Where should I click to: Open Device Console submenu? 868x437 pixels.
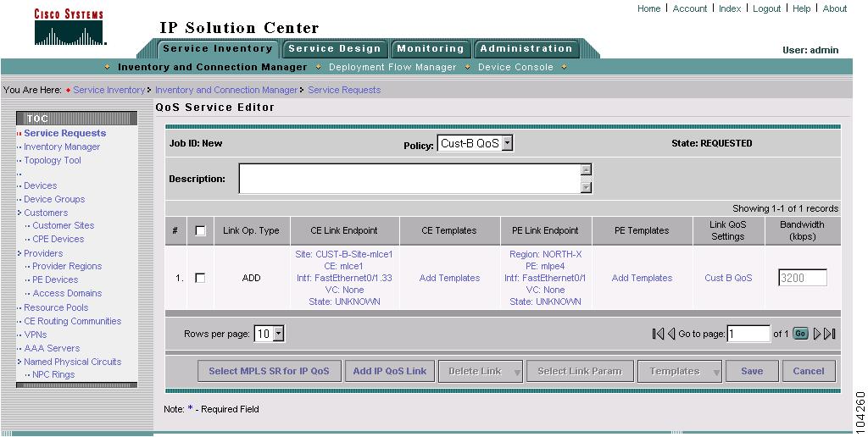pyautogui.click(x=515, y=67)
